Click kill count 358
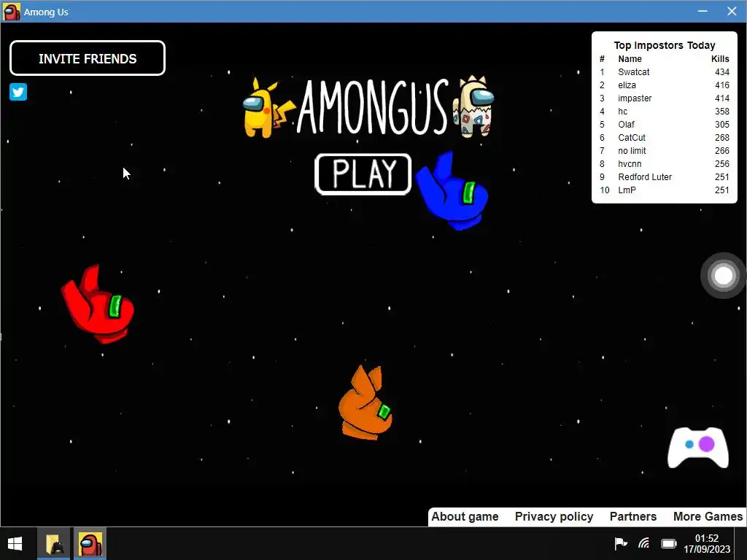747x560 pixels. (x=721, y=112)
